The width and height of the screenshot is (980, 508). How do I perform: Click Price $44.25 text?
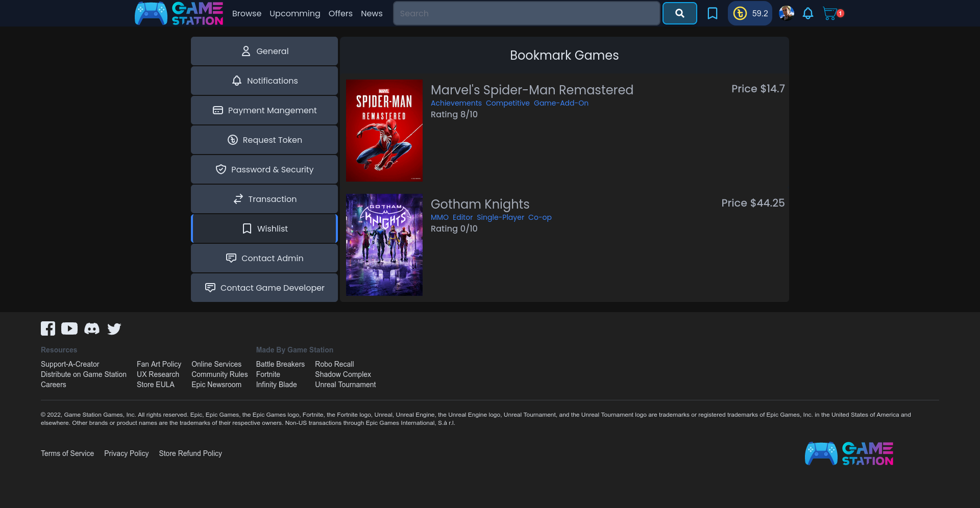coord(753,203)
